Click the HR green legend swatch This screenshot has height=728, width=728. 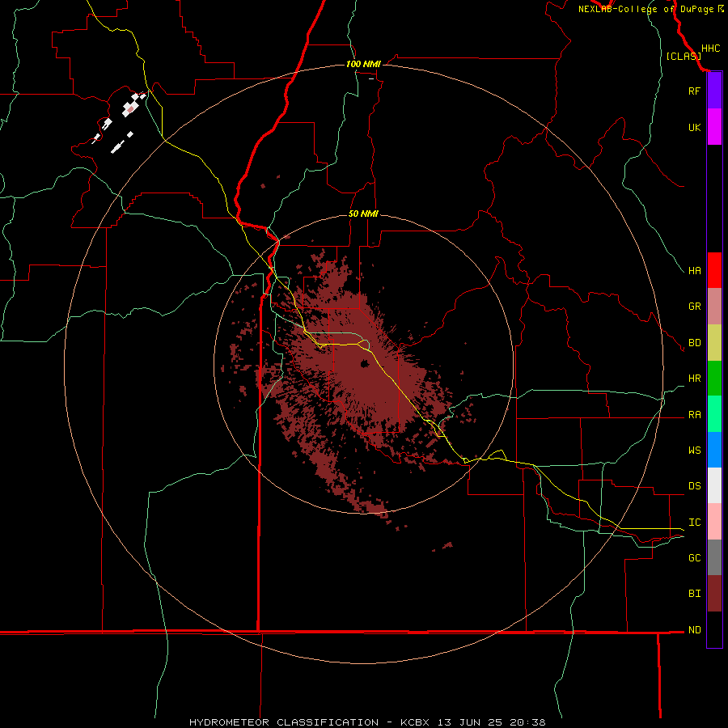(x=714, y=379)
